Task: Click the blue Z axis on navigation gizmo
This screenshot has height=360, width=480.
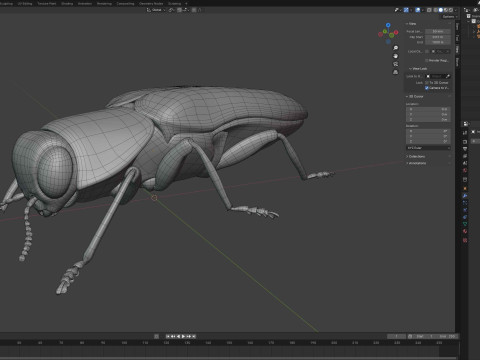Action: tap(388, 25)
